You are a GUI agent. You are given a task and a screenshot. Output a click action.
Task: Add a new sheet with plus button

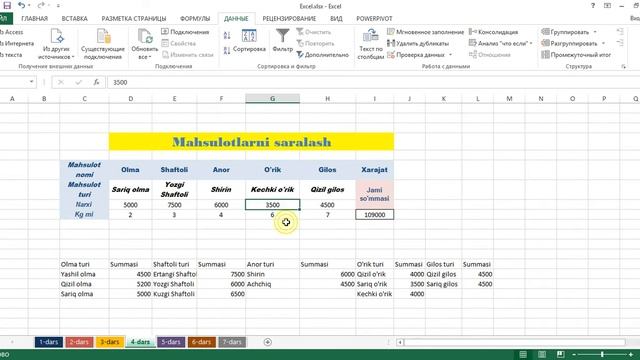click(x=268, y=342)
